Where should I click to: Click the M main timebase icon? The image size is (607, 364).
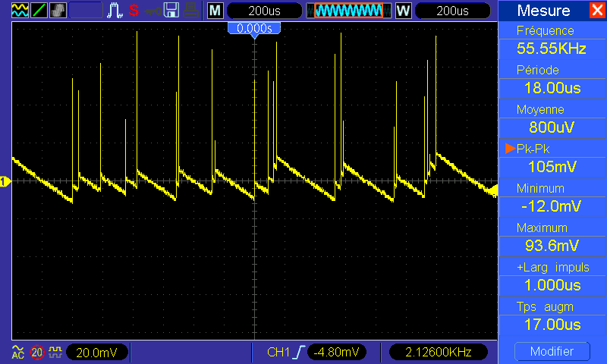click(x=215, y=11)
